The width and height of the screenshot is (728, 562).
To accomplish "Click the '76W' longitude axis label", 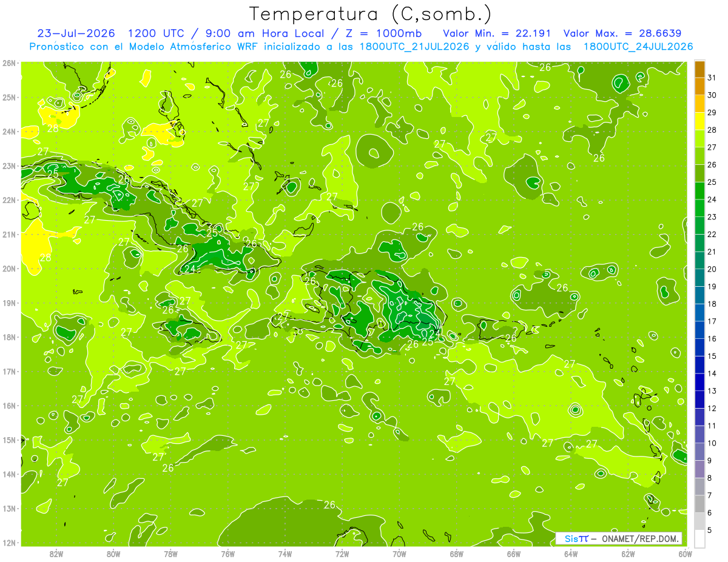I will 228,554.
